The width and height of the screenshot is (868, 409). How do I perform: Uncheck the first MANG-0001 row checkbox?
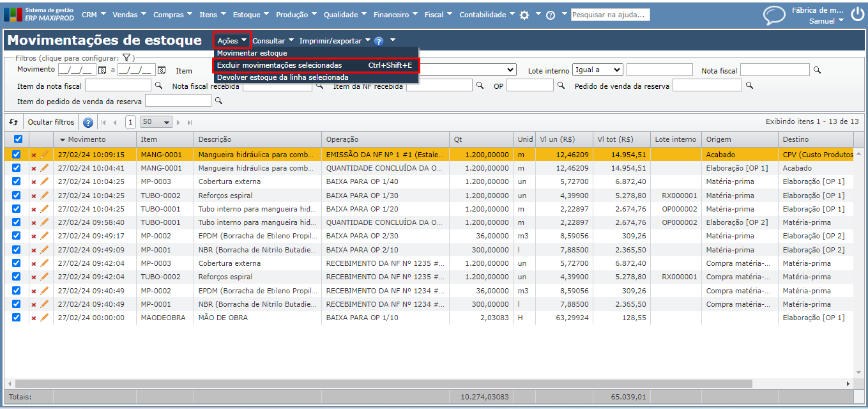(x=17, y=155)
